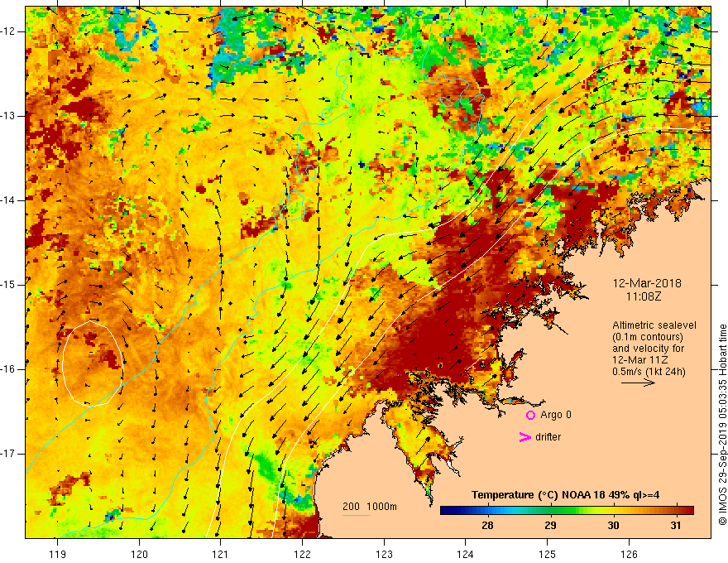Click the temperature color bar legend
The height and width of the screenshot is (563, 728).
point(567,511)
